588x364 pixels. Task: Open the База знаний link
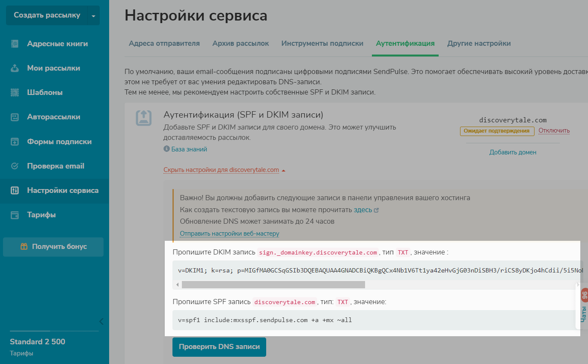coord(189,149)
